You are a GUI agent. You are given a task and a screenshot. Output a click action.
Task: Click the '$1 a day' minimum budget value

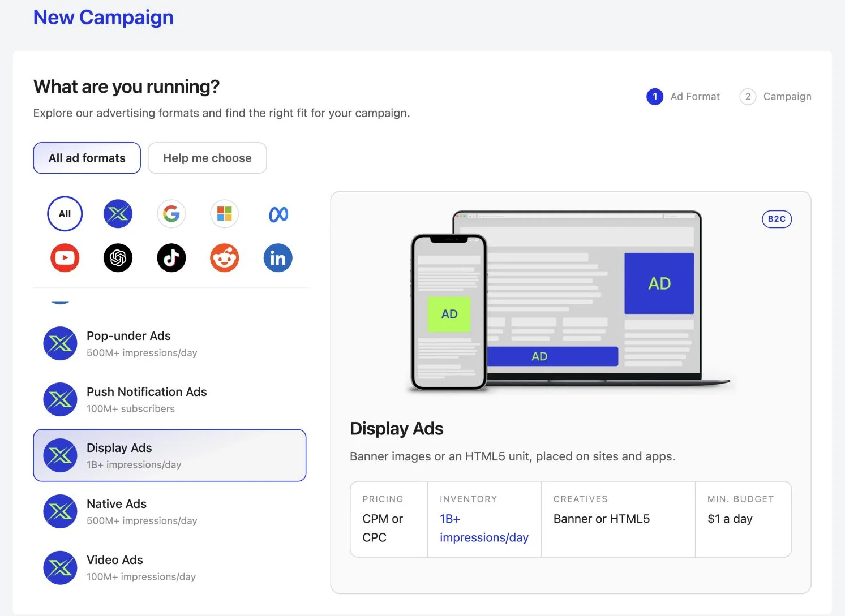[x=730, y=519]
